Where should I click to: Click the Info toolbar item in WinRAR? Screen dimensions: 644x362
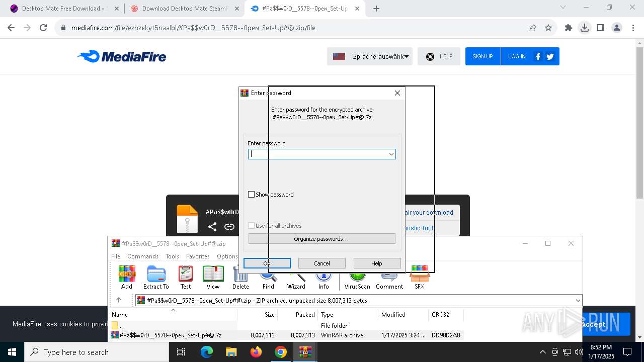[324, 281]
